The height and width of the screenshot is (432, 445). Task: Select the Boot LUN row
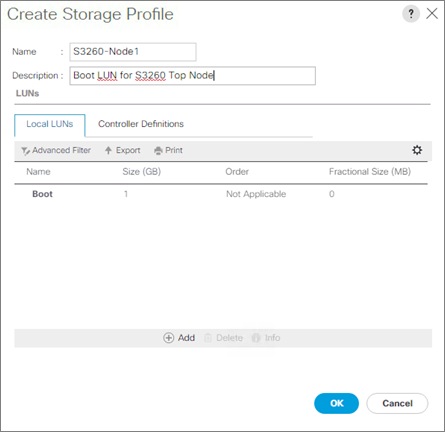(x=221, y=194)
